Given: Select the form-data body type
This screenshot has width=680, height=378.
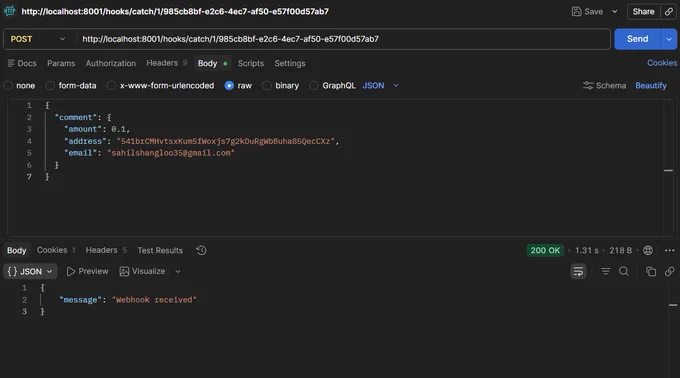Looking at the screenshot, I should coord(50,86).
